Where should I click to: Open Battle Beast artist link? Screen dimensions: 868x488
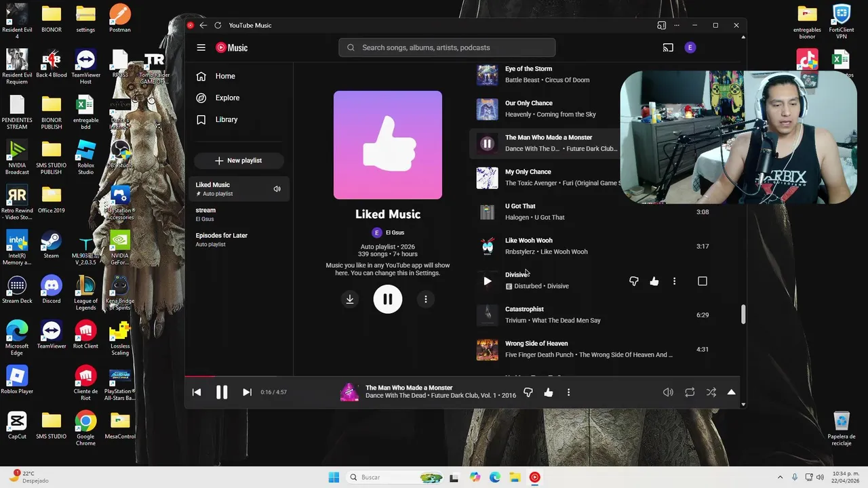[x=524, y=80]
